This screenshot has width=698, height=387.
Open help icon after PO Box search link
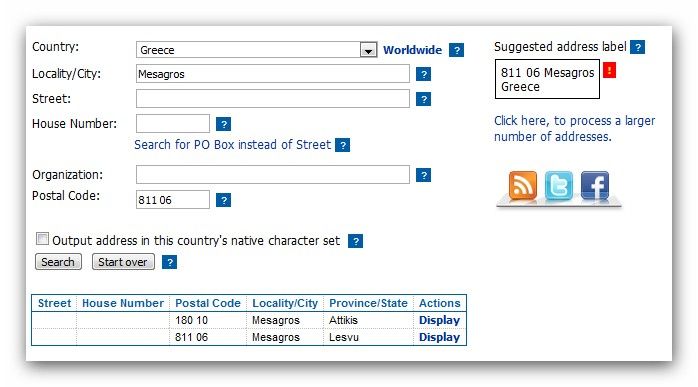[x=342, y=145]
